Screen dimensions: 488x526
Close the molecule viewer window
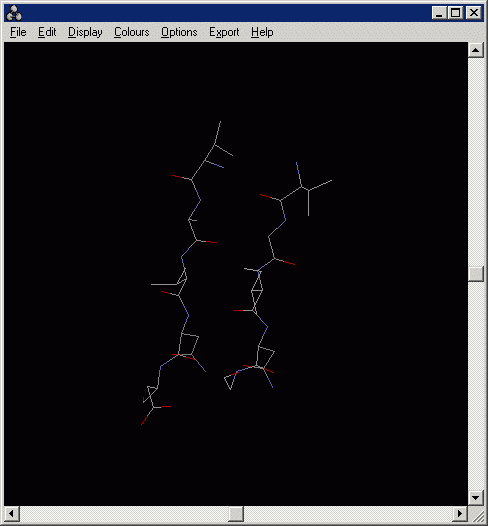click(x=474, y=13)
